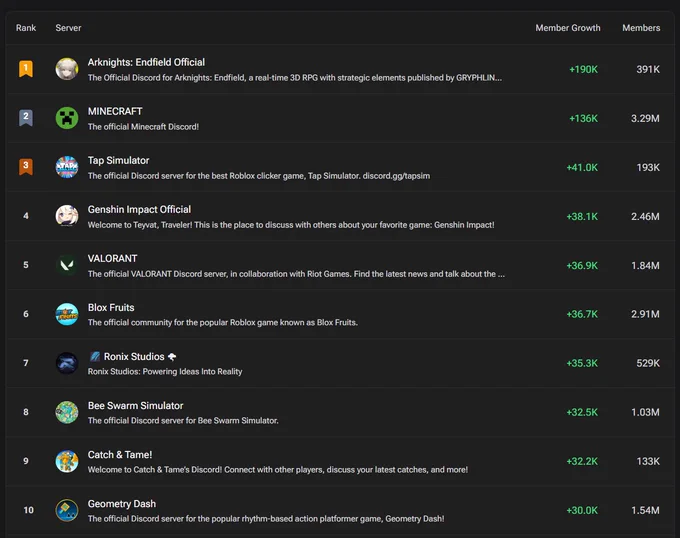Click the 529K members count
This screenshot has height=538, width=680.
tap(648, 363)
